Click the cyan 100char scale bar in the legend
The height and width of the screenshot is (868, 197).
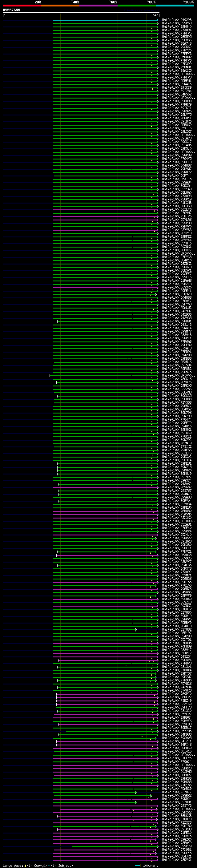[137, 866]
